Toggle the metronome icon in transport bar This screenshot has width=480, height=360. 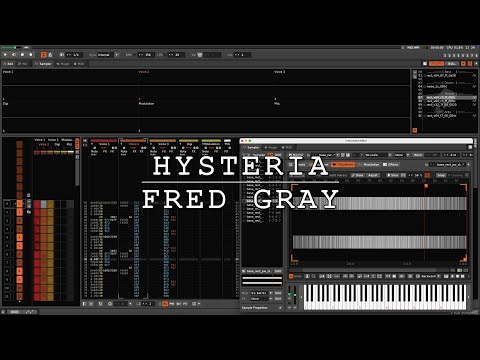click(x=50, y=55)
